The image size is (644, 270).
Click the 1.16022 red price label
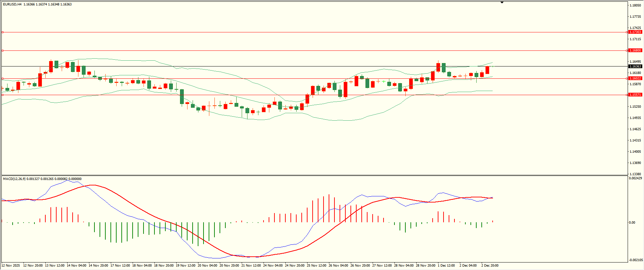click(635, 78)
